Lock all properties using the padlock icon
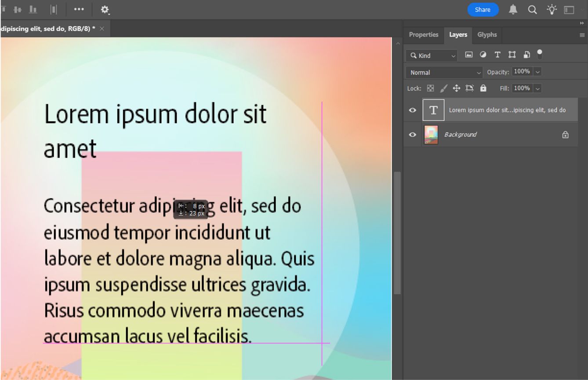Screen dimensions: 588x380 tap(483, 88)
